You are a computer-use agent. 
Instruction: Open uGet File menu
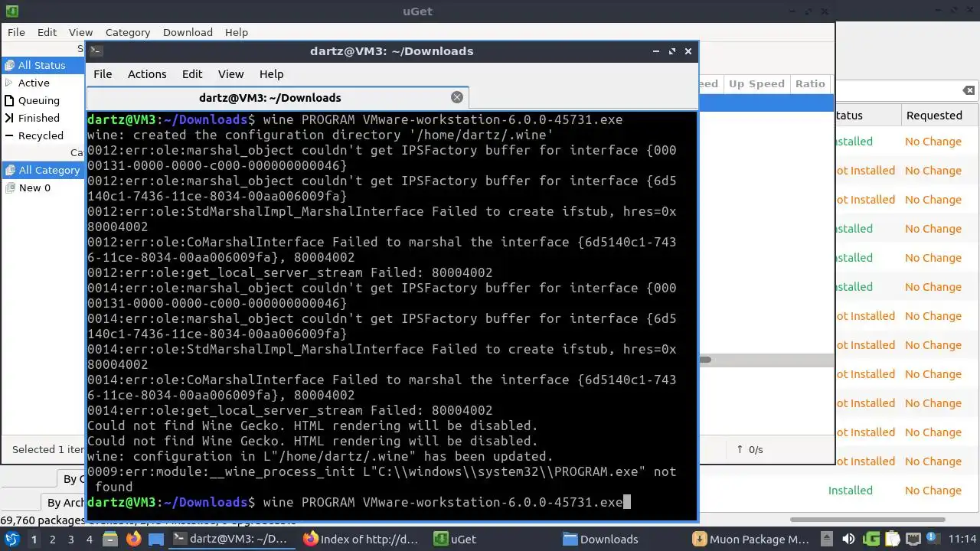click(x=16, y=32)
